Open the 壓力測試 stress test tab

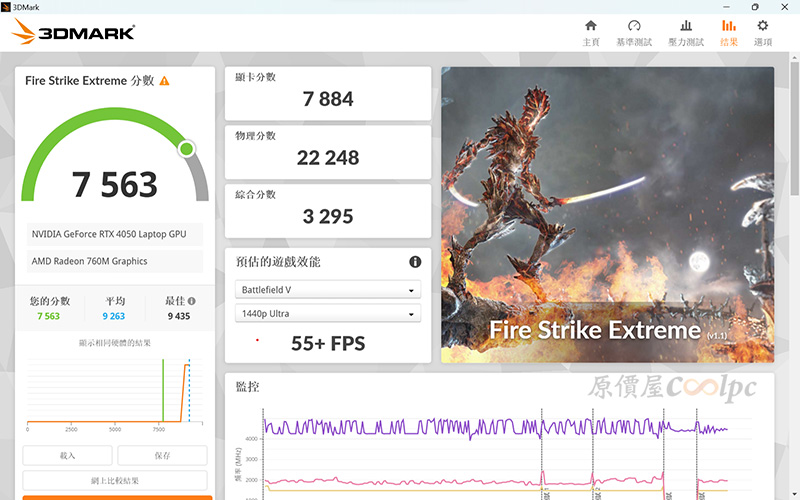(x=686, y=33)
